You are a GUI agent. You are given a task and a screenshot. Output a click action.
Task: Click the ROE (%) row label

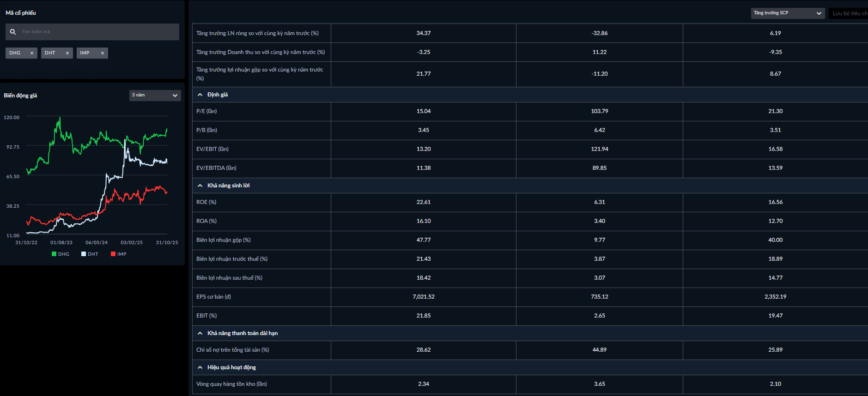[x=206, y=202]
